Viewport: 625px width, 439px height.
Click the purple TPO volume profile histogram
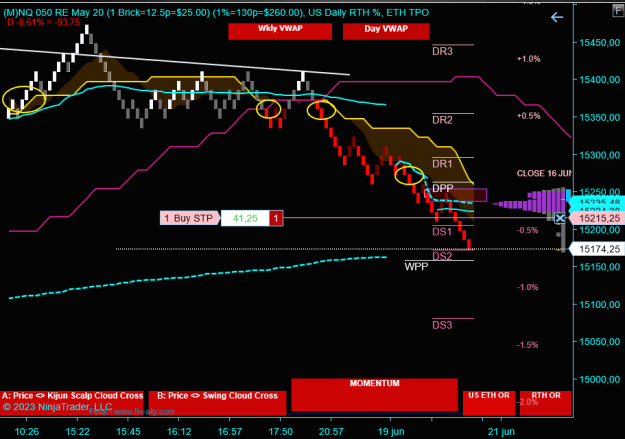[530, 200]
